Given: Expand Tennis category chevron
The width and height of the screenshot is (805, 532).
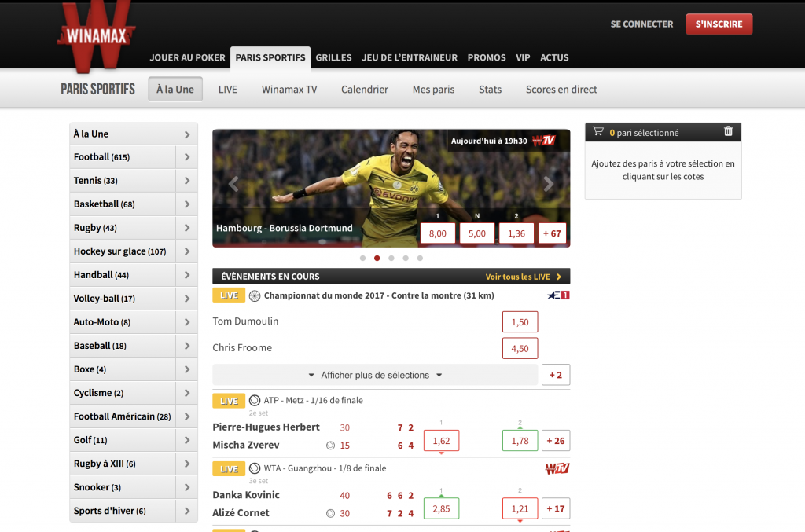Looking at the screenshot, I should point(187,181).
